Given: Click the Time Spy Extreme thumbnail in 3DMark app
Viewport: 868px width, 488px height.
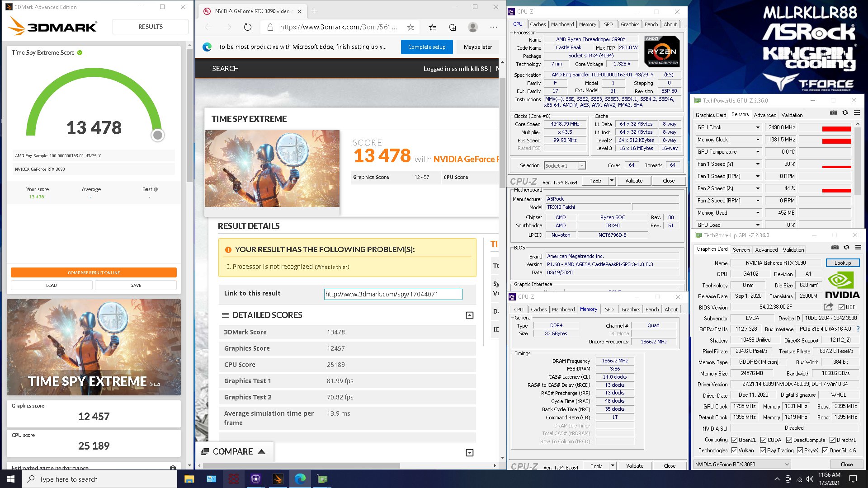Looking at the screenshot, I should pos(94,347).
